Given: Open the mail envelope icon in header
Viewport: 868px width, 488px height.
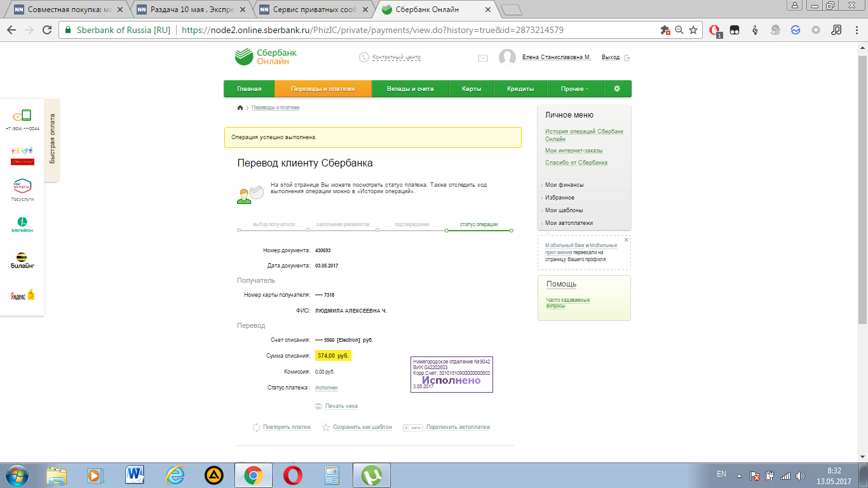Looking at the screenshot, I should (x=483, y=58).
